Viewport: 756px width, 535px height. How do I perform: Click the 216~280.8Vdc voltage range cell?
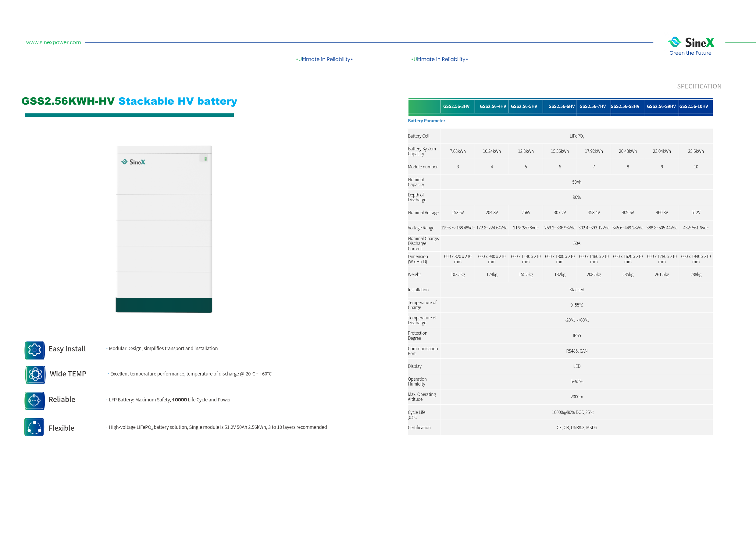point(526,228)
